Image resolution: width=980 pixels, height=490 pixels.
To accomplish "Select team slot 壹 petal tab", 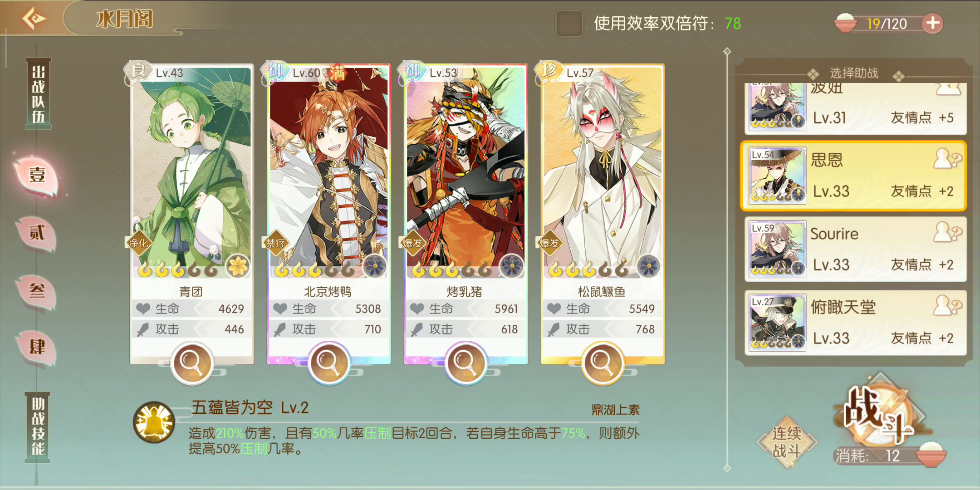I will pos(38,176).
